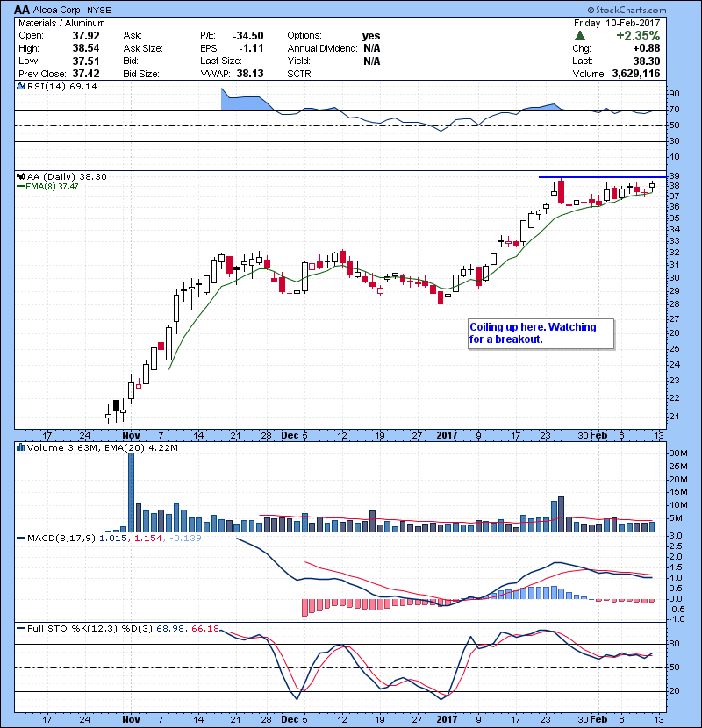Image resolution: width=702 pixels, height=728 pixels.
Task: Click the 21 tick on price axis
Action: (x=674, y=417)
